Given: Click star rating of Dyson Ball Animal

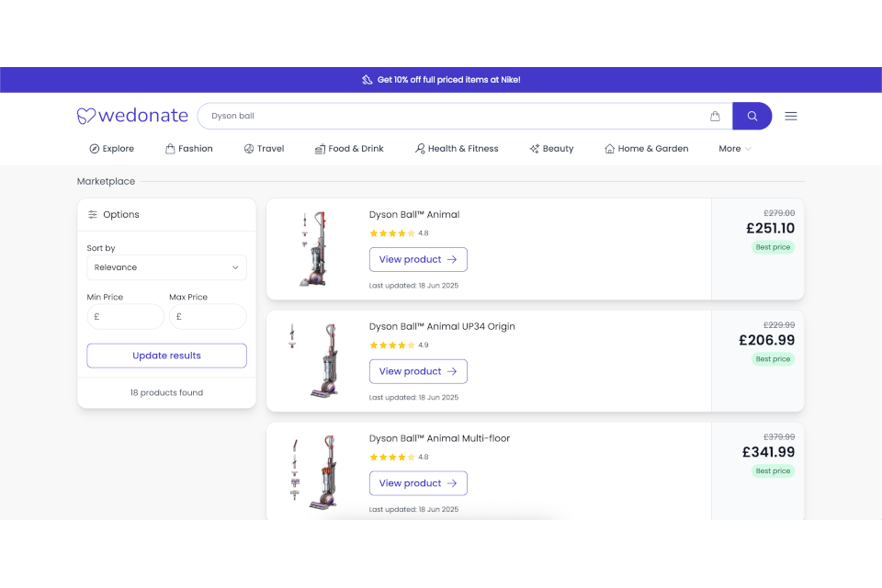Looking at the screenshot, I should click(x=392, y=233).
